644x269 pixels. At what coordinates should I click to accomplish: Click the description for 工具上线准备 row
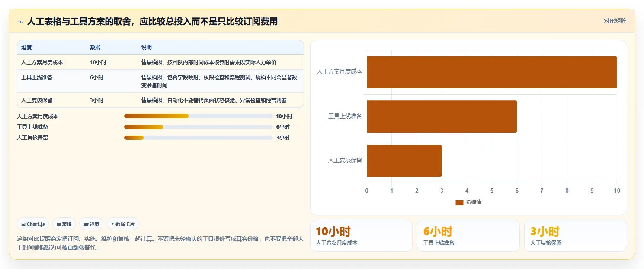coord(220,81)
